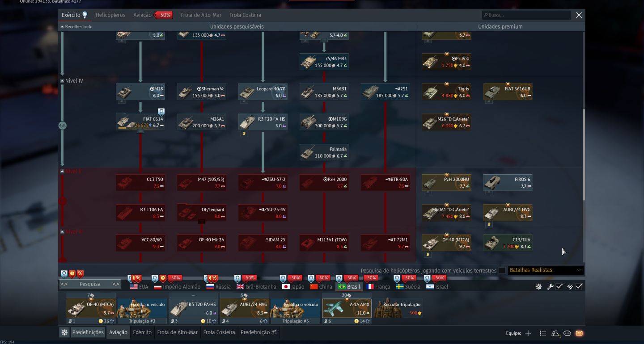This screenshot has height=344, width=644.
Task: Toggle the rightmost checkmark beside the ammo icon
Action: (579, 287)
